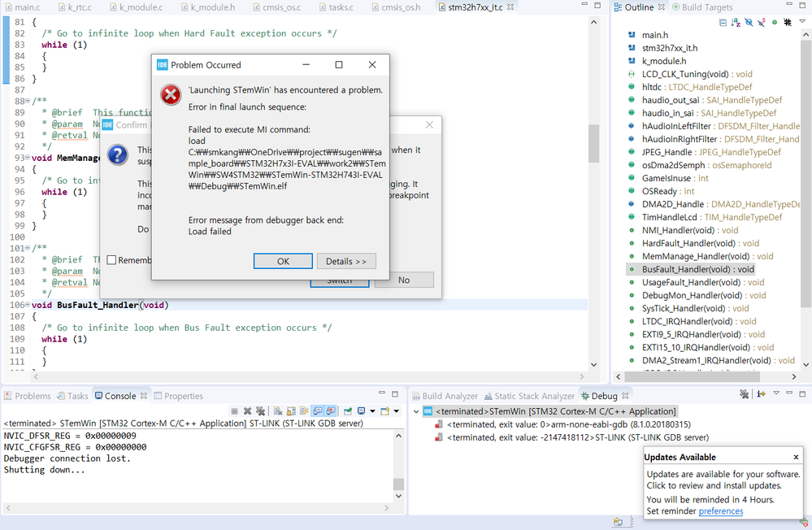The width and height of the screenshot is (812, 530).
Task: Click No in the Confirm dialog
Action: click(404, 280)
